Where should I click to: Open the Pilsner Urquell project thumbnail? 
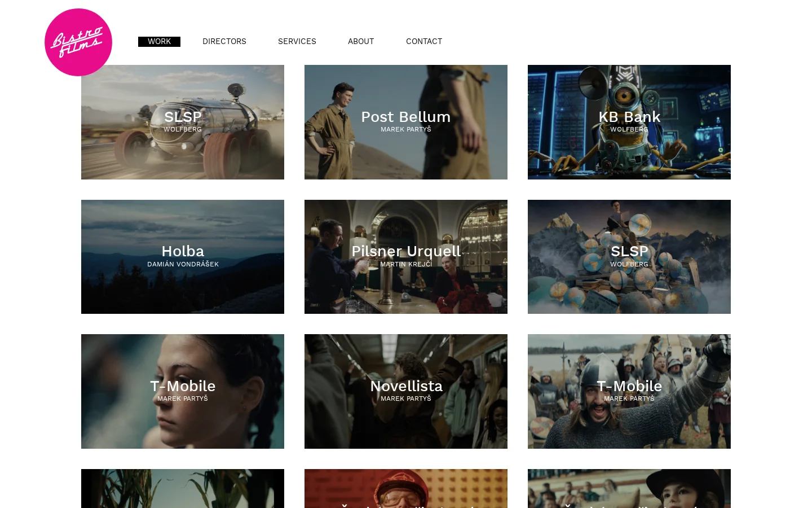tap(406, 257)
